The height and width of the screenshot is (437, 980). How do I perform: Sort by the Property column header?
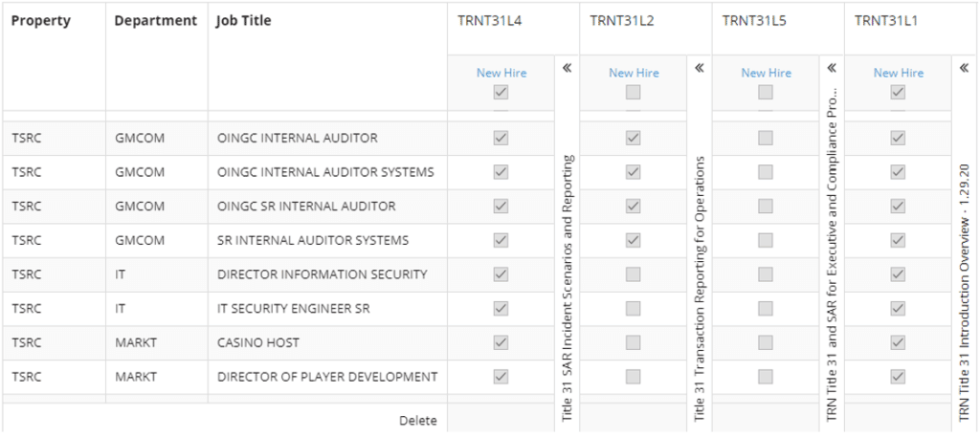click(x=41, y=21)
